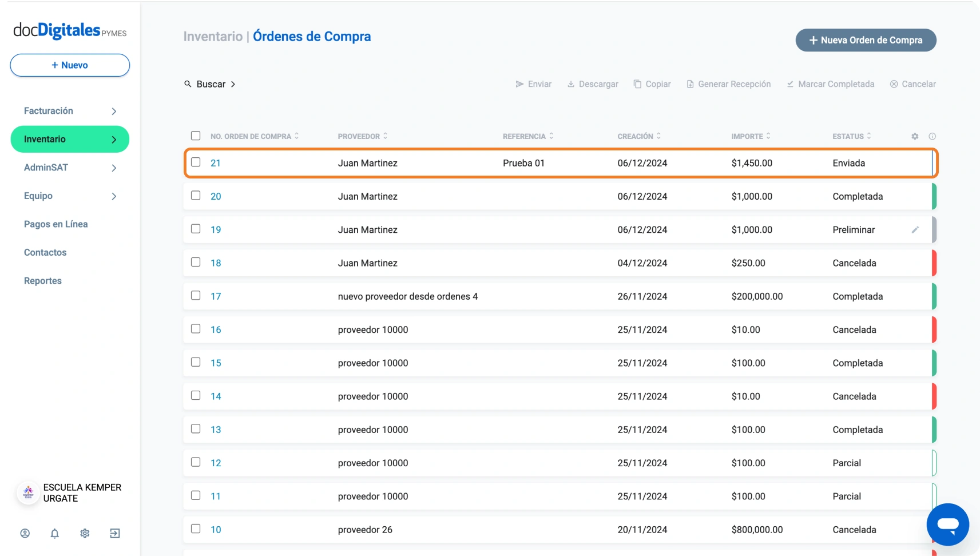Open the notifications bell icon
980x556 pixels.
coord(55,533)
